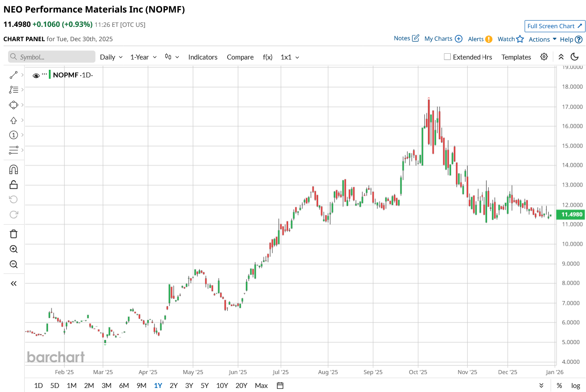Select the 3M time range
Screen dimensions: 586x392
(106, 386)
